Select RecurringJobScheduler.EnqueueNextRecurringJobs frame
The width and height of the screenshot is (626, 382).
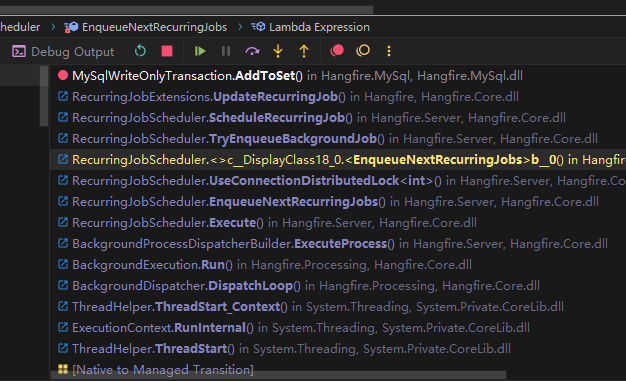tap(338, 202)
